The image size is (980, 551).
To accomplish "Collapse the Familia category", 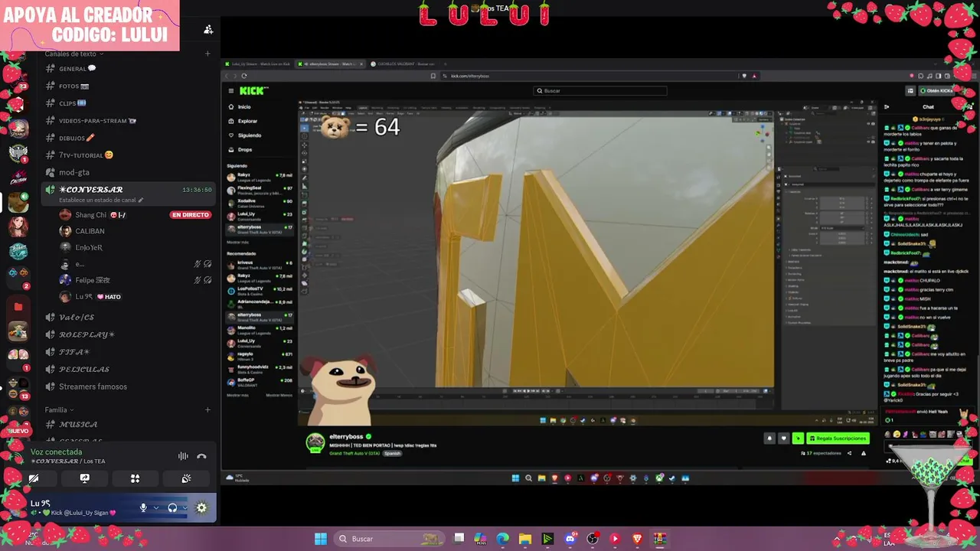I will pos(59,409).
